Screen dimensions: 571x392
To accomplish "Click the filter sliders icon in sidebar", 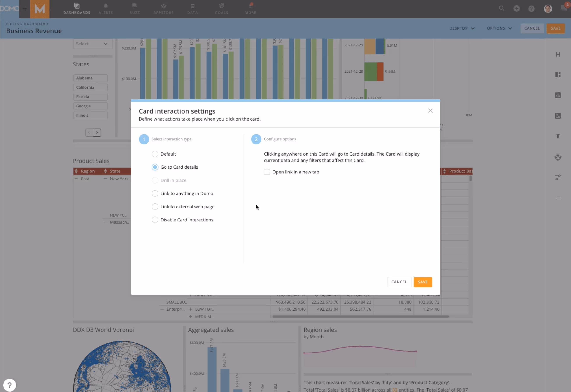I will [x=558, y=177].
